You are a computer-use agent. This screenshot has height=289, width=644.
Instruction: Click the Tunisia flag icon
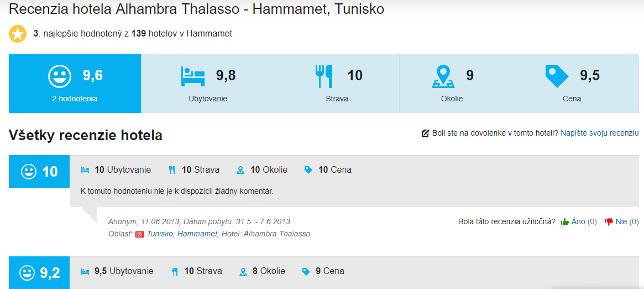(140, 234)
